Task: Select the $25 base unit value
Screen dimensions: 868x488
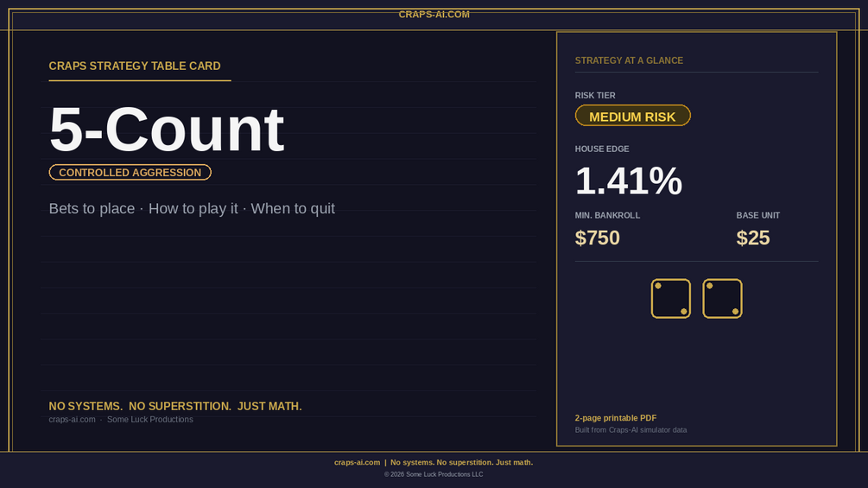Action: coord(753,238)
